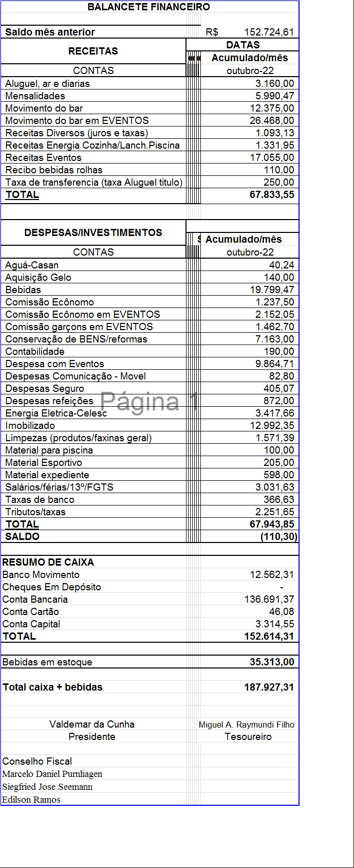Click the Imobilizado value 12.992,35
The image size is (354, 868).
click(272, 425)
